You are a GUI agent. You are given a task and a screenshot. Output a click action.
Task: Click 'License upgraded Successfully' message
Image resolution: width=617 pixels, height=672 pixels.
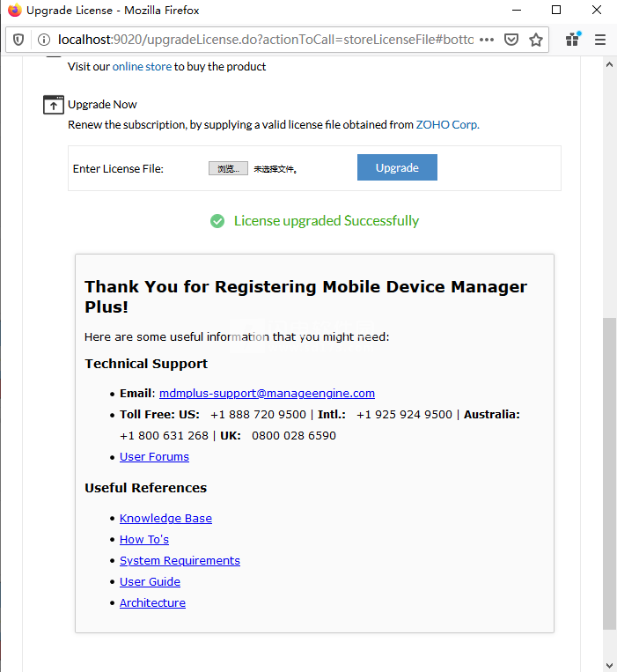click(327, 221)
